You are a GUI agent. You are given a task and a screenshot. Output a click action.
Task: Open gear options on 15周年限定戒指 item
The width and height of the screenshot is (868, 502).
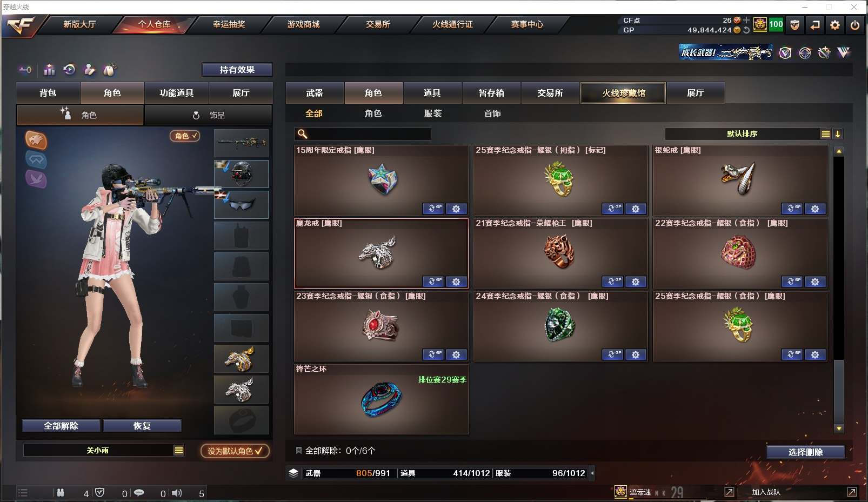tap(456, 209)
